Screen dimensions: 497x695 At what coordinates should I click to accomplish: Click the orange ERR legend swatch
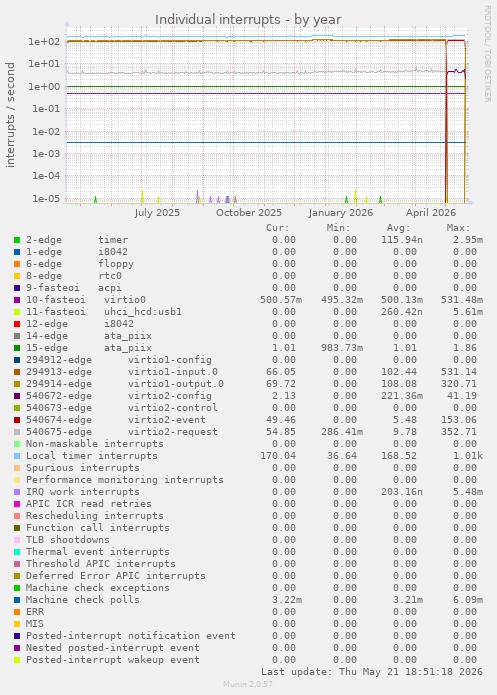(17, 612)
